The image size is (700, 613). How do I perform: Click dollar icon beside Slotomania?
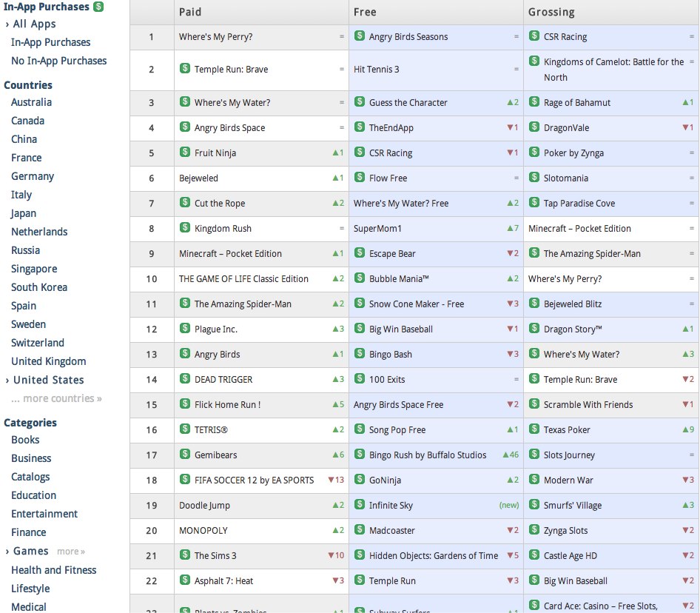[x=534, y=177]
